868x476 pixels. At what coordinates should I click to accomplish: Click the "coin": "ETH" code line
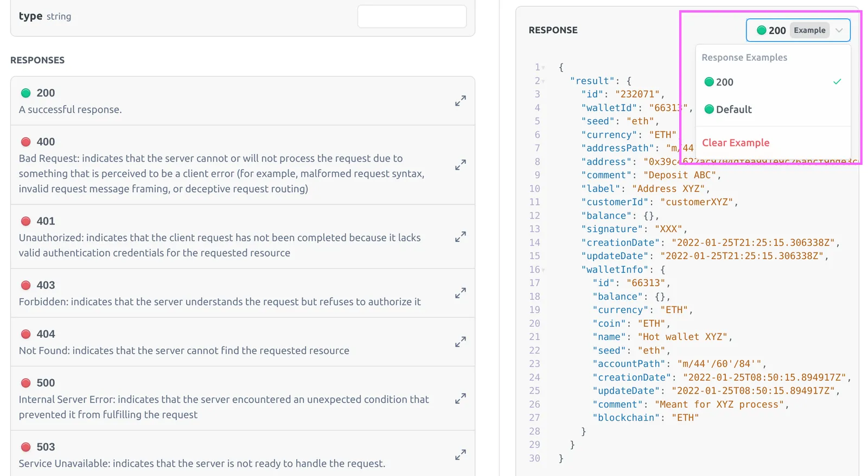(x=631, y=324)
